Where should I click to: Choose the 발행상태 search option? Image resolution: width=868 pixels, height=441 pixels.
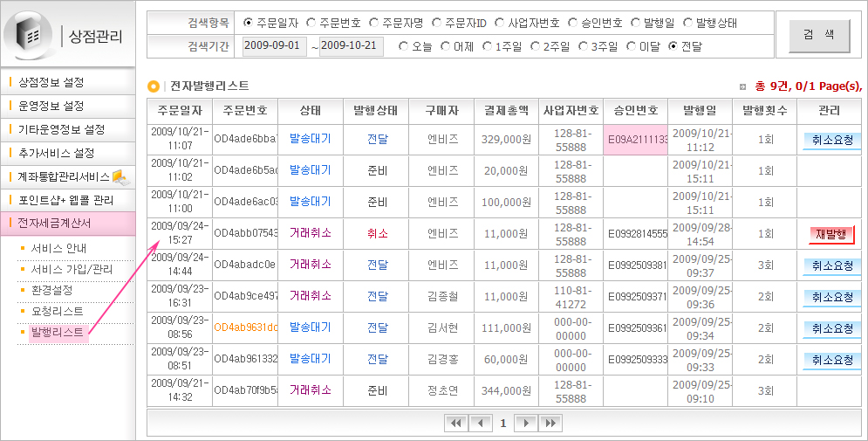687,23
